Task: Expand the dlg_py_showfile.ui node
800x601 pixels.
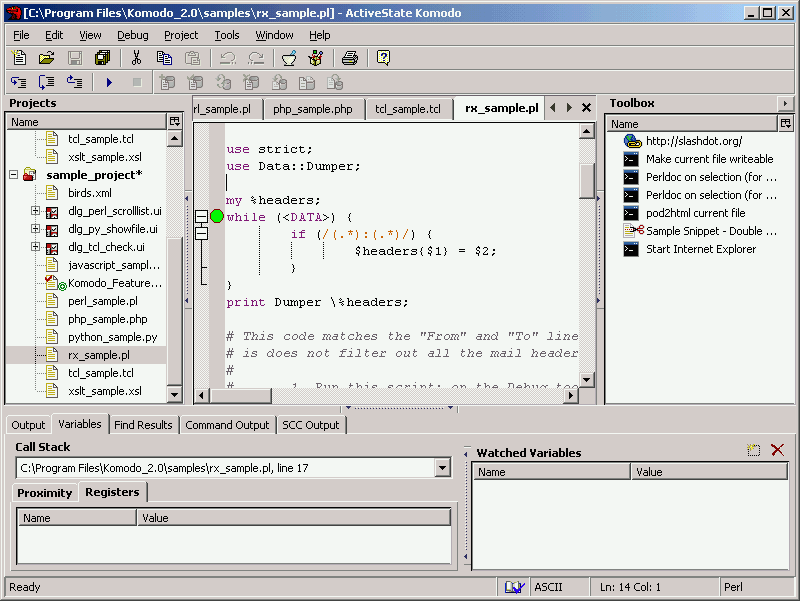Action: point(35,229)
